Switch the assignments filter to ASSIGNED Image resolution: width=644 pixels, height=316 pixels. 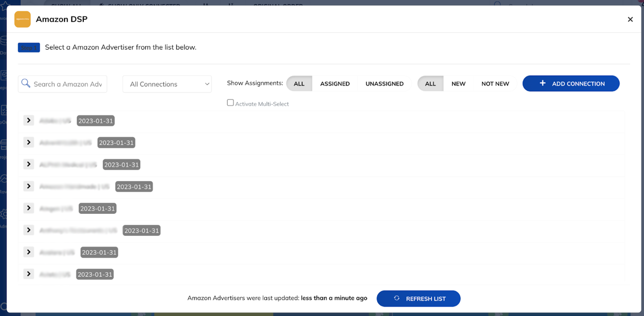(335, 83)
